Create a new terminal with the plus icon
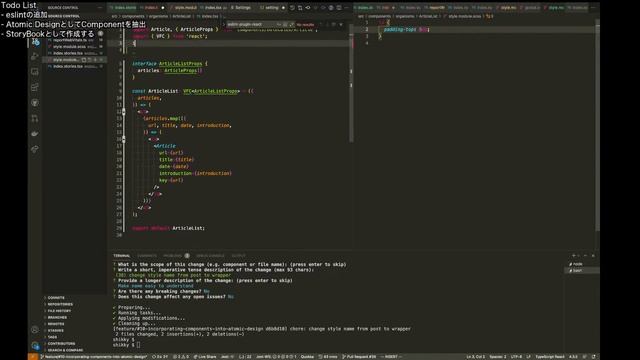This screenshot has height=360, width=640. point(573,256)
